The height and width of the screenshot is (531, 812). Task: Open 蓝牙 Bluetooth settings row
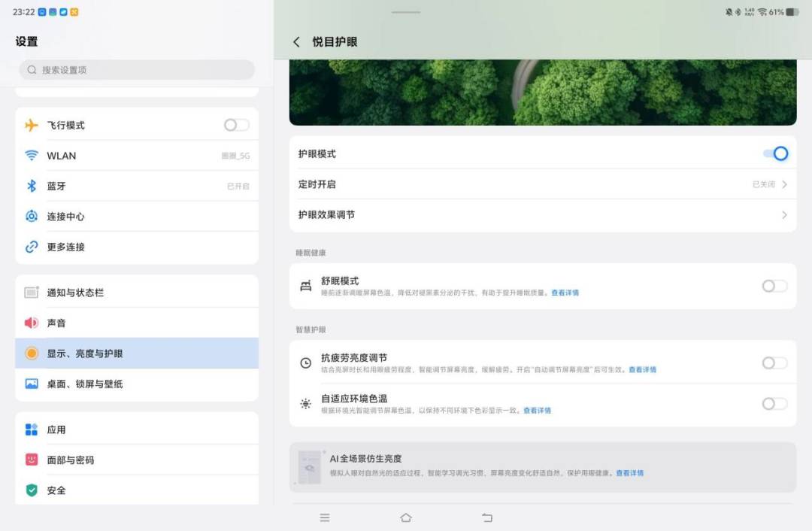pos(137,186)
